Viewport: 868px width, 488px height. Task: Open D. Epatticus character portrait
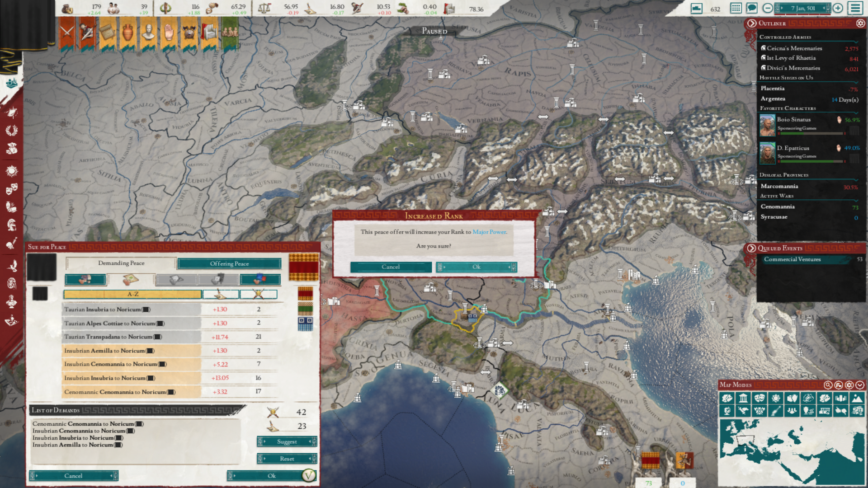(x=767, y=153)
